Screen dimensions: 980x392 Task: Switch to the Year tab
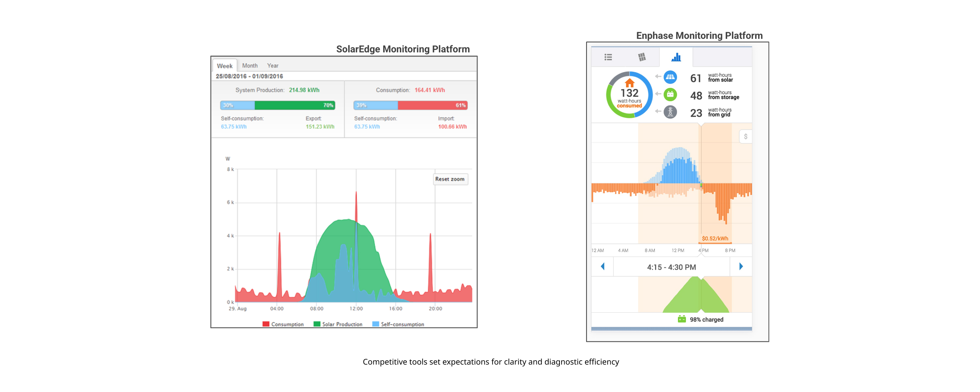tap(272, 65)
